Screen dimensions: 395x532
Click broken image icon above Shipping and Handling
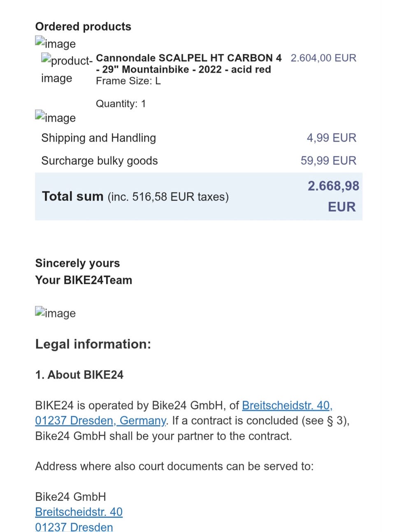tap(55, 117)
